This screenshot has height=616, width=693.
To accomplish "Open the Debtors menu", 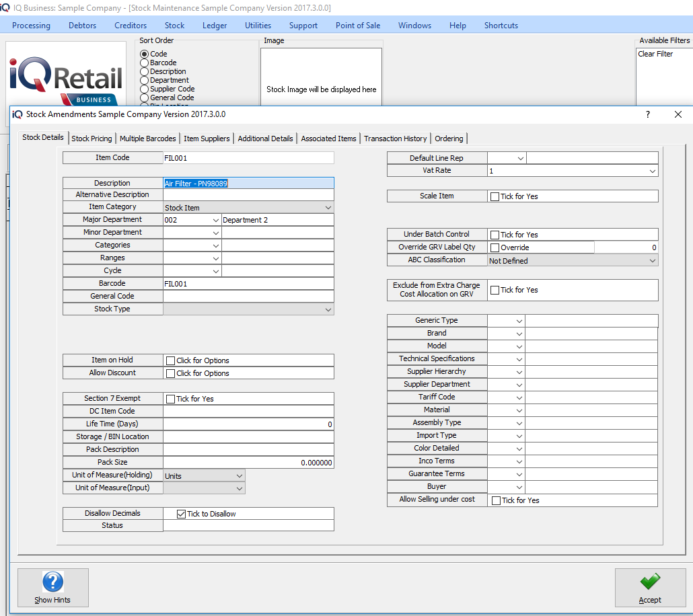I will point(82,26).
